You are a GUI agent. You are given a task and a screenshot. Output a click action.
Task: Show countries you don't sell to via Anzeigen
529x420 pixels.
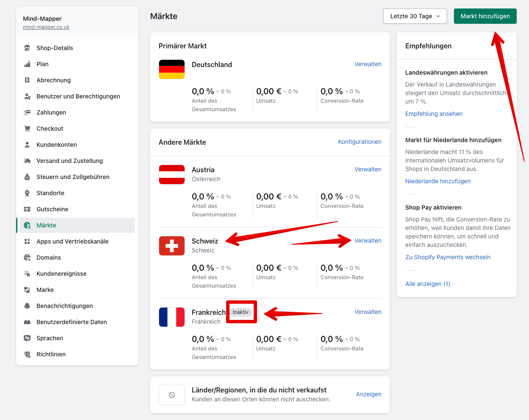[368, 394]
